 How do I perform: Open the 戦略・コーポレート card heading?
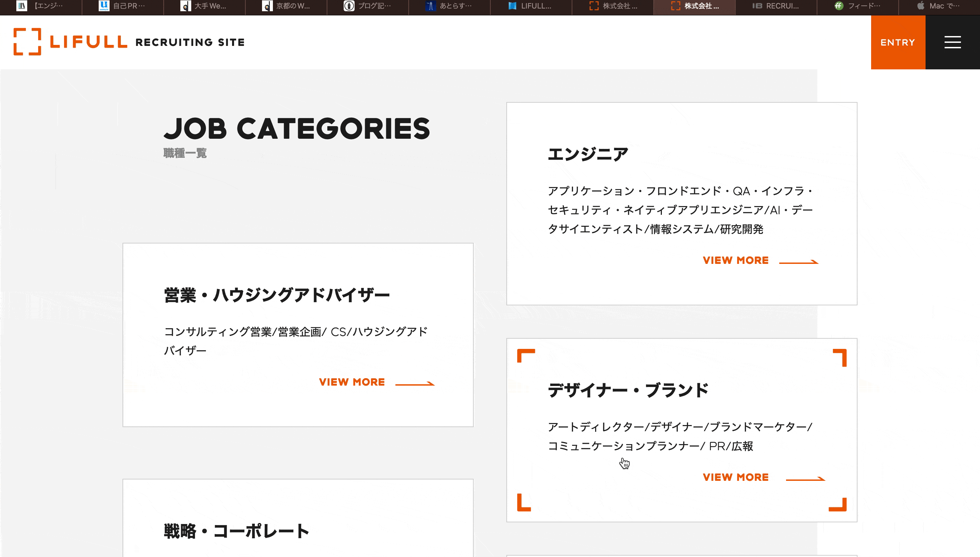coord(236,531)
